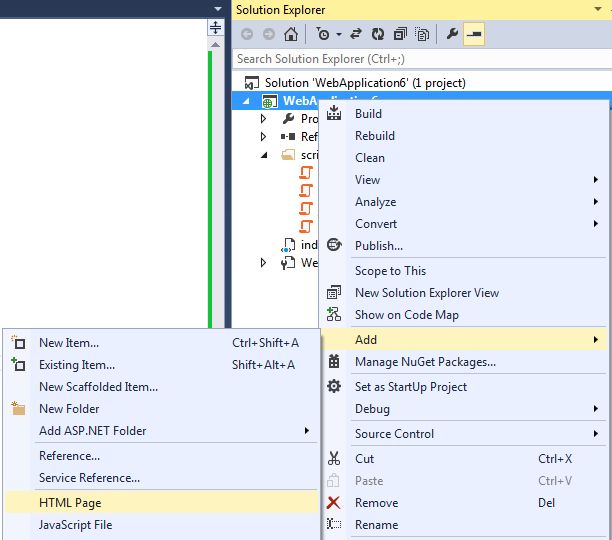This screenshot has height=540, width=612.
Task: Click the Cut scissors icon
Action: tap(334, 458)
